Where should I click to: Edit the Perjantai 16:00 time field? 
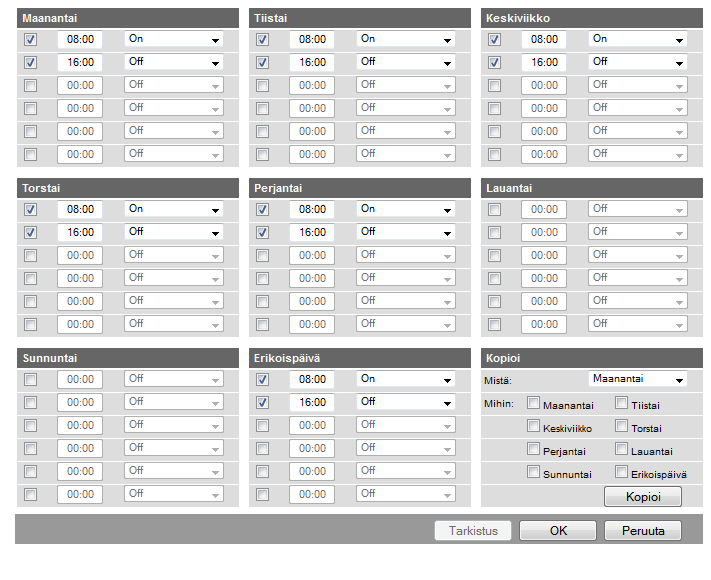click(312, 233)
